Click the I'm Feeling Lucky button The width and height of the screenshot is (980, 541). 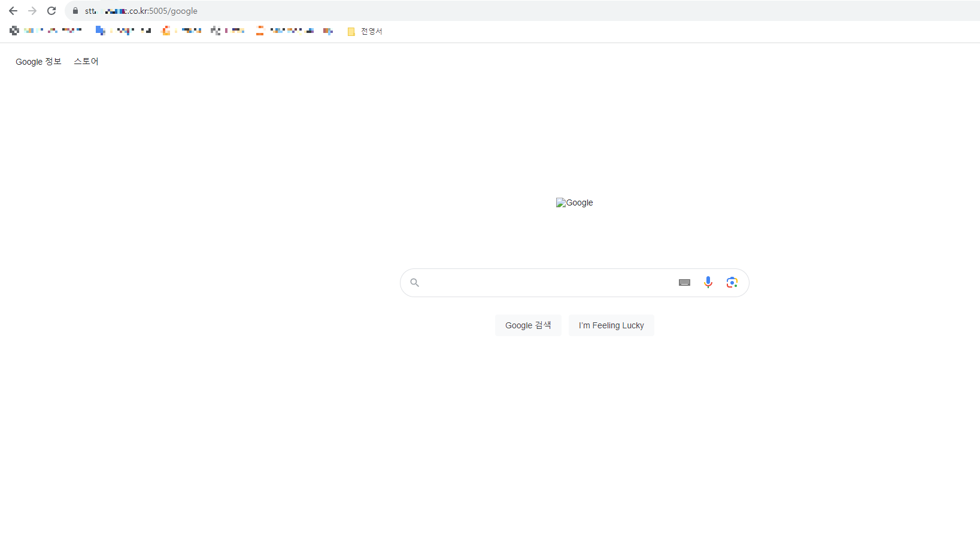tap(611, 325)
